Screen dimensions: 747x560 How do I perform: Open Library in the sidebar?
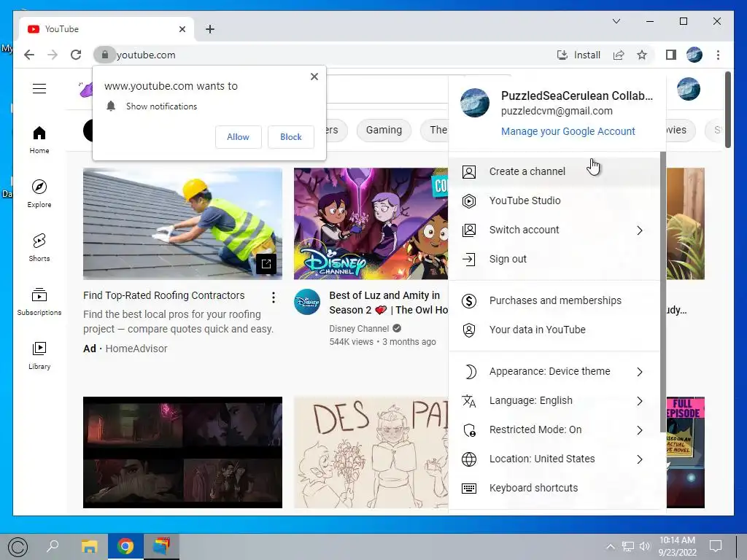coord(39,355)
